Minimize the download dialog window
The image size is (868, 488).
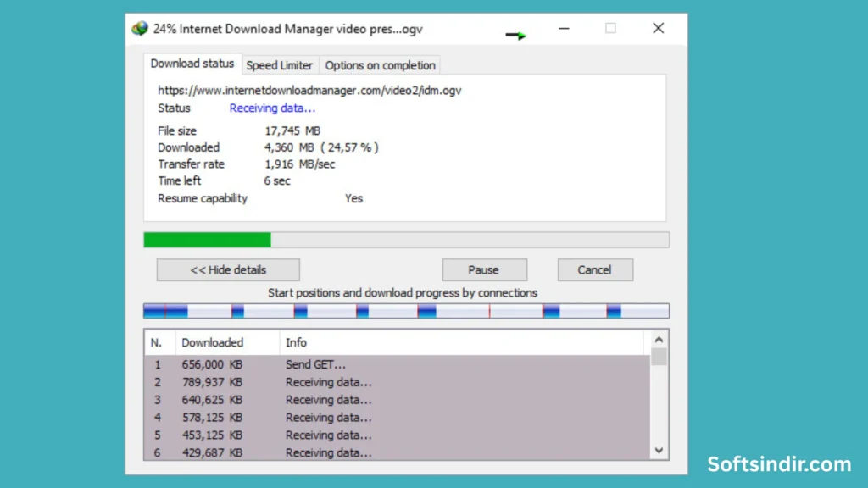pyautogui.click(x=564, y=28)
